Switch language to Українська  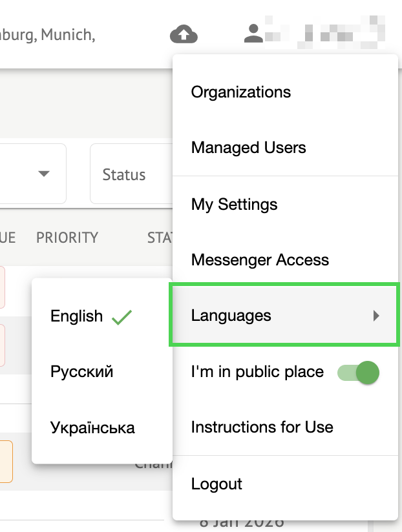[x=92, y=427]
